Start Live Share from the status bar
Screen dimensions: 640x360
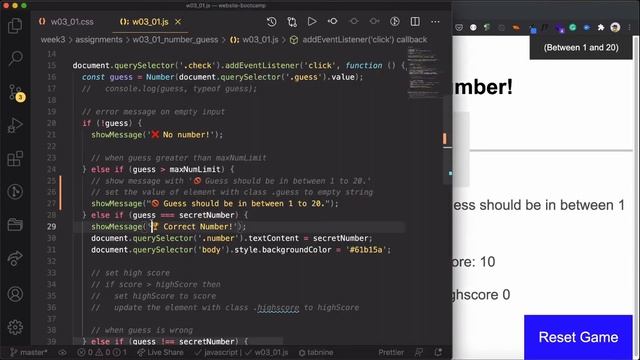[x=160, y=352]
